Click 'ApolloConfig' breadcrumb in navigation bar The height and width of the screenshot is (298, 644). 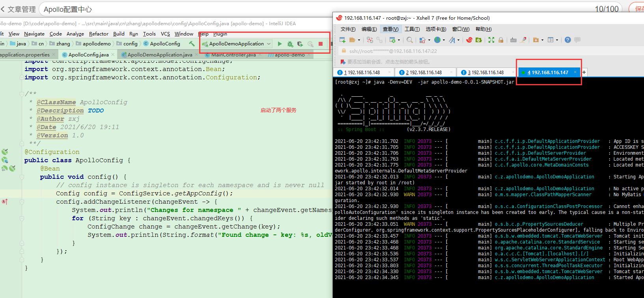point(165,44)
